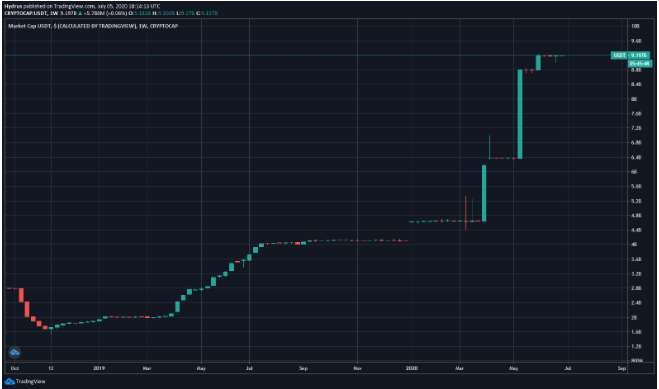The image size is (659, 389).
Task: Select the 'Market Cap USDT' chart legend title
Action: click(93, 26)
